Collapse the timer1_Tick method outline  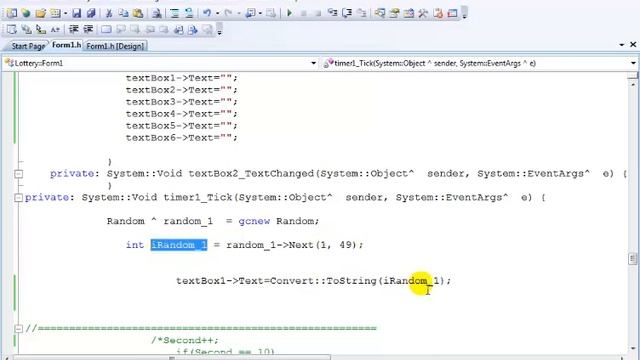(x=18, y=198)
